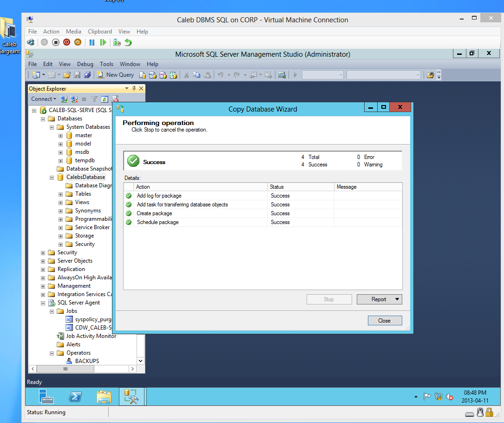Open PowerShell from the taskbar
The image size is (504, 423).
tap(75, 397)
